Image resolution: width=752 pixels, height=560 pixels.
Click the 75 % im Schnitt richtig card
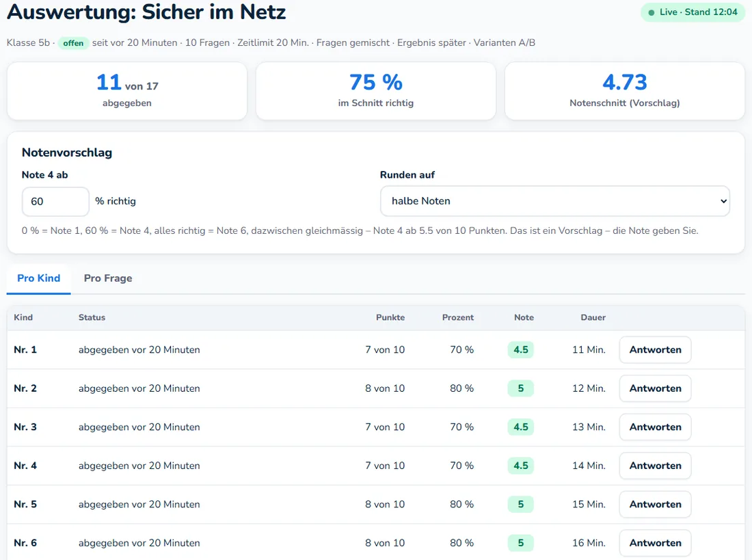tap(376, 91)
